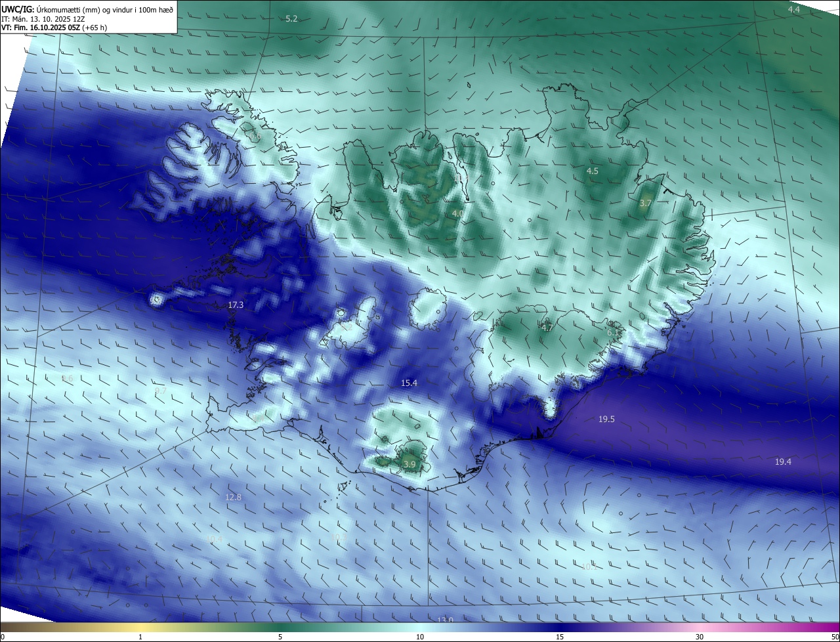Viewport: 840px width, 642px height.
Task: Click the title 'Úrkomumætti (mm) og vindur í 100m hæð'
Action: pyautogui.click(x=106, y=10)
